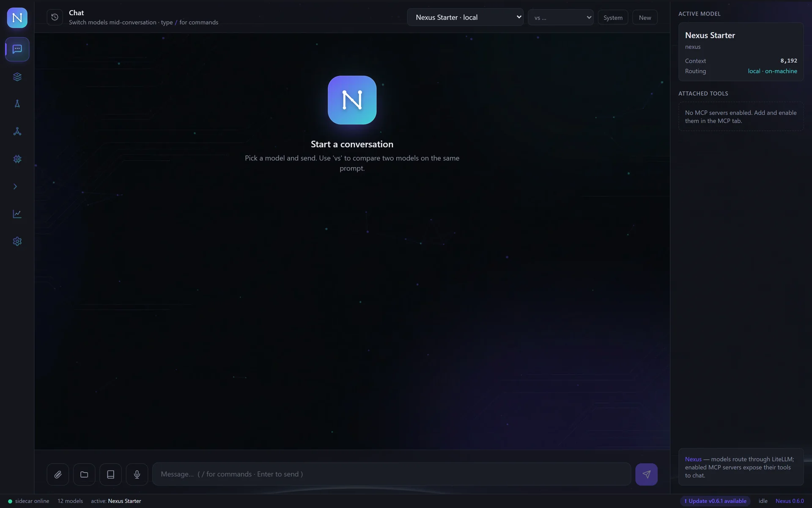Open the chip processor icon in sidebar
Screen dimensions: 812x508
tap(17, 159)
